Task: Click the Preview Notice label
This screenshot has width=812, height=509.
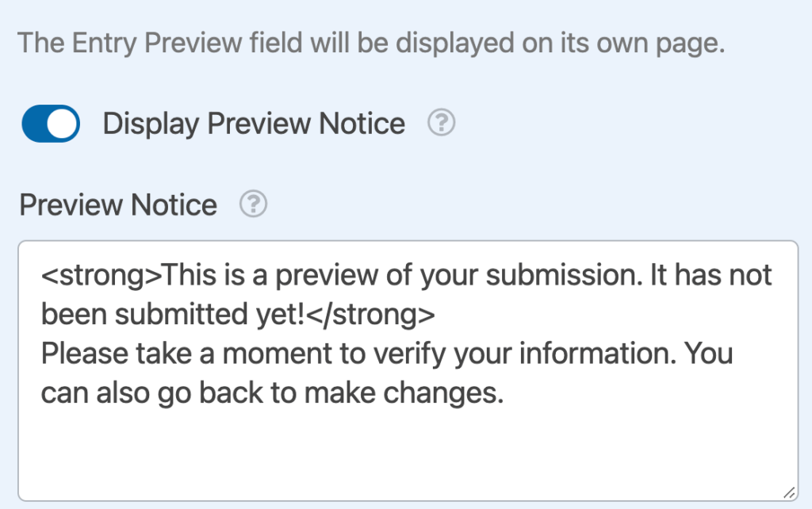Action: (117, 205)
